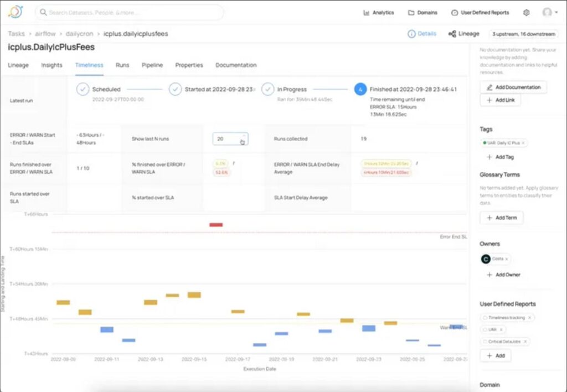Switch to the Runs tab
567x392 pixels.
(x=122, y=65)
